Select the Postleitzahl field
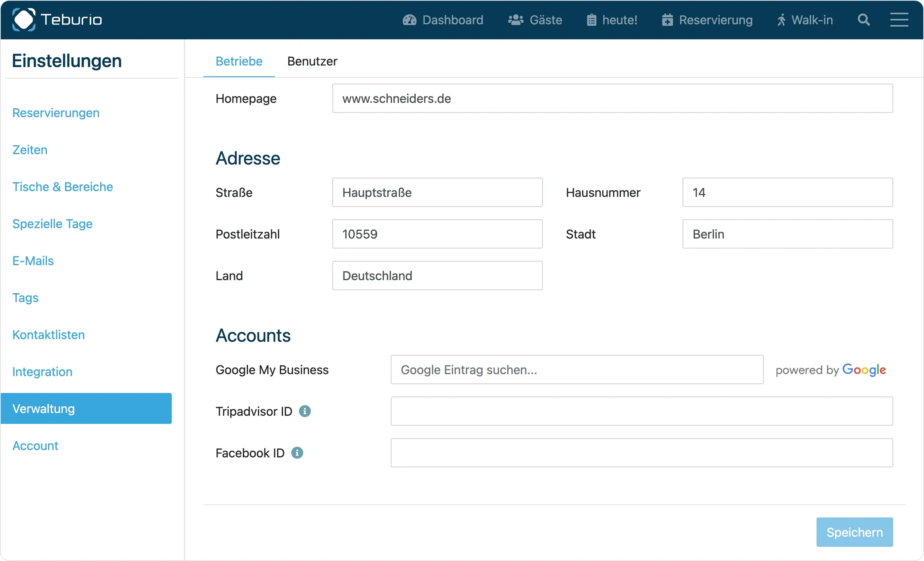 437,234
